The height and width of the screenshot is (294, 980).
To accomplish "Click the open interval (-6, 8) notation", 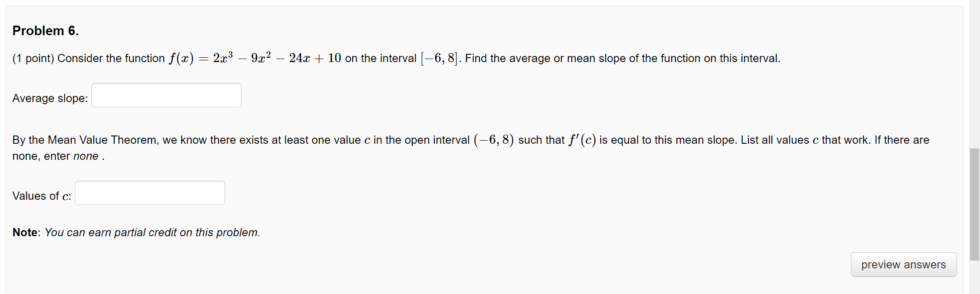I will coord(494,139).
